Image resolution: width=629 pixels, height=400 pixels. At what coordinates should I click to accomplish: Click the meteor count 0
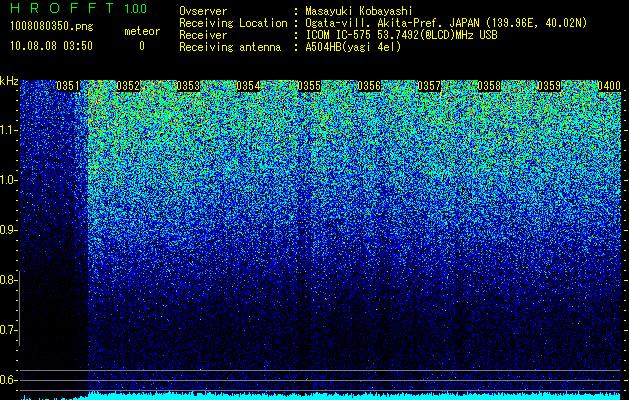(142, 46)
